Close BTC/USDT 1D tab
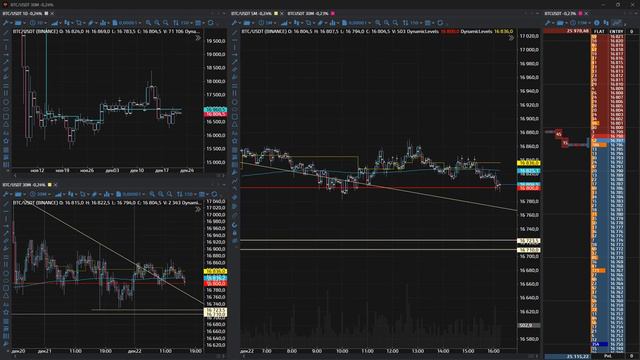This screenshot has height=360, width=640. pyautogui.click(x=52, y=13)
